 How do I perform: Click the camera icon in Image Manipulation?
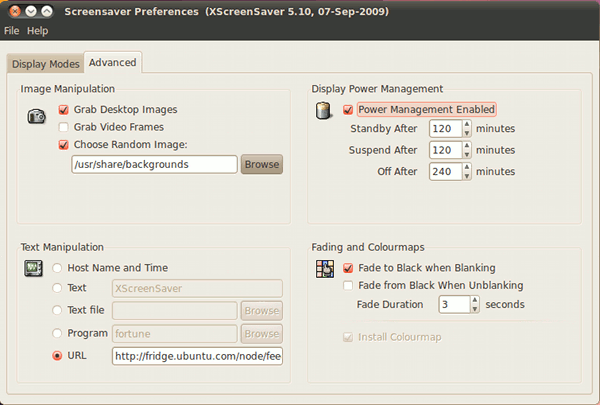[x=36, y=117]
